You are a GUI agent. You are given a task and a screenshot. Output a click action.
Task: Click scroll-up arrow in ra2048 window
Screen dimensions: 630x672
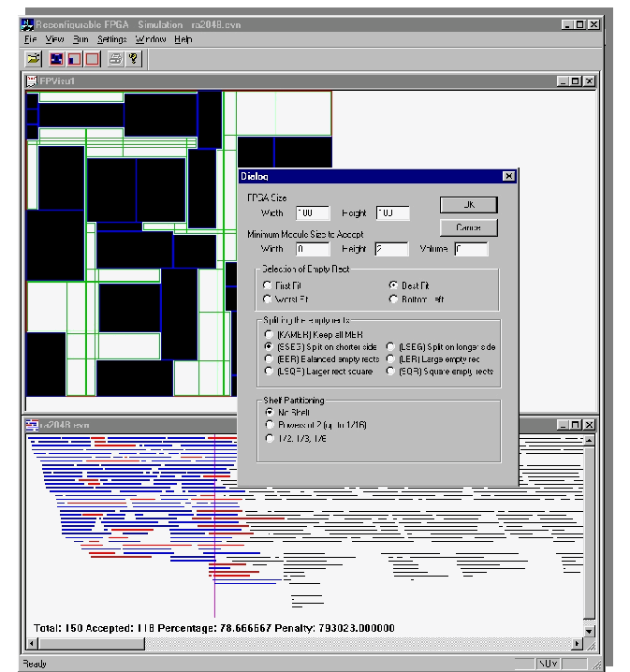click(x=590, y=440)
